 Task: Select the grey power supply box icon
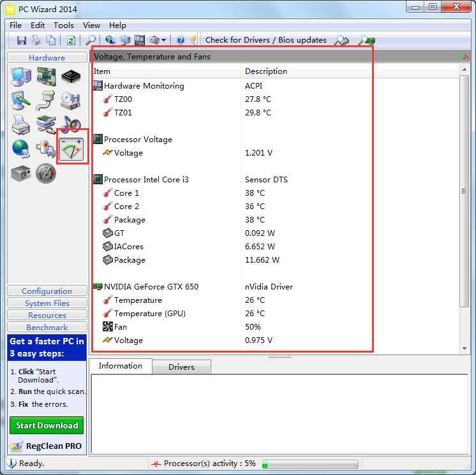click(x=21, y=173)
